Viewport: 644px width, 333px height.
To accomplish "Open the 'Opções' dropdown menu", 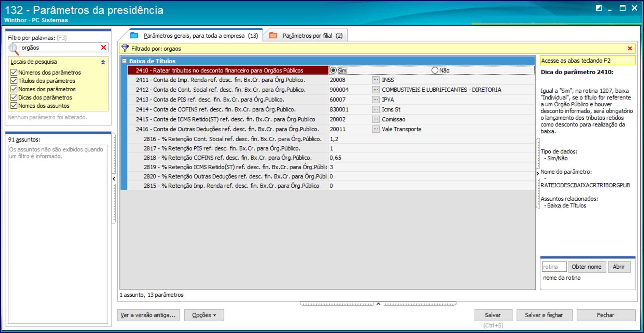I will point(204,315).
